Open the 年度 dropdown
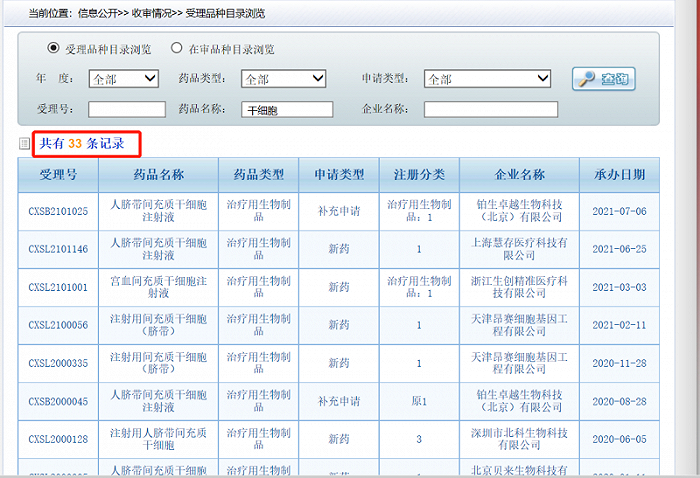This screenshot has height=478, width=700. pos(124,79)
